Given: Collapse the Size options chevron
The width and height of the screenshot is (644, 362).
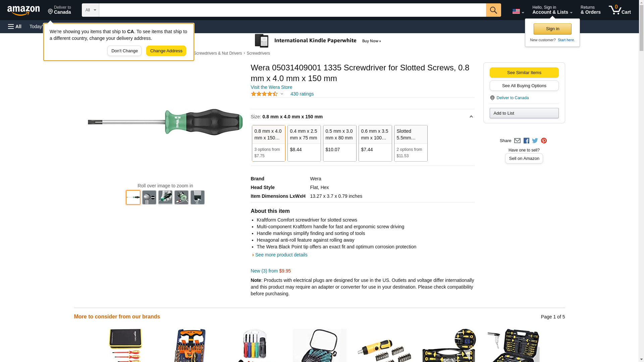Looking at the screenshot, I should click(471, 117).
